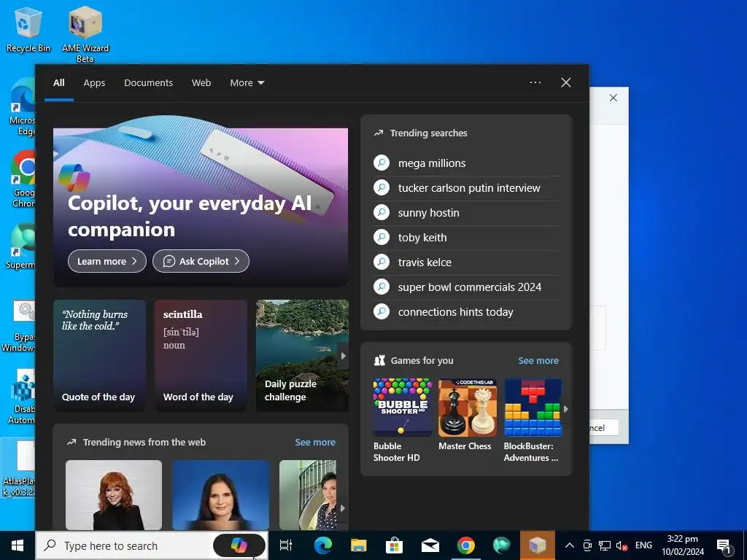The image size is (747, 560).
Task: Advance trending news carousel arrow
Action: click(343, 508)
